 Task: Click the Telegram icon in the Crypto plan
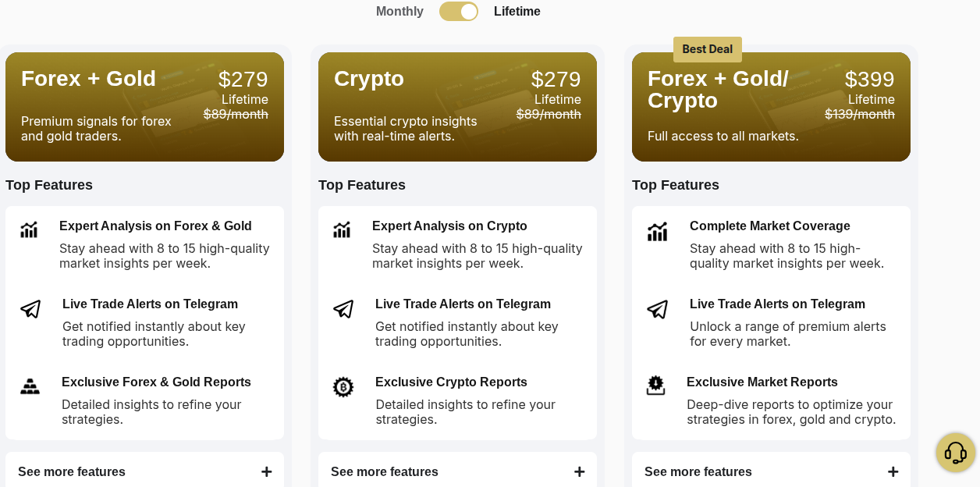pos(343,309)
